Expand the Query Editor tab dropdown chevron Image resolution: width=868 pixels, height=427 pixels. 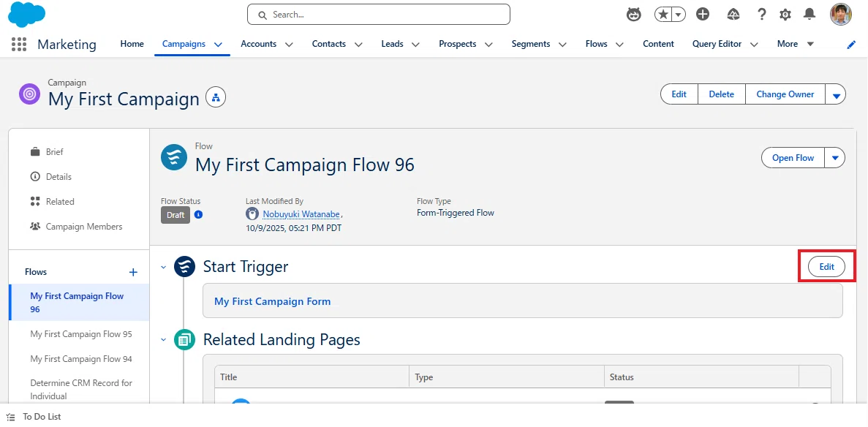[754, 45]
